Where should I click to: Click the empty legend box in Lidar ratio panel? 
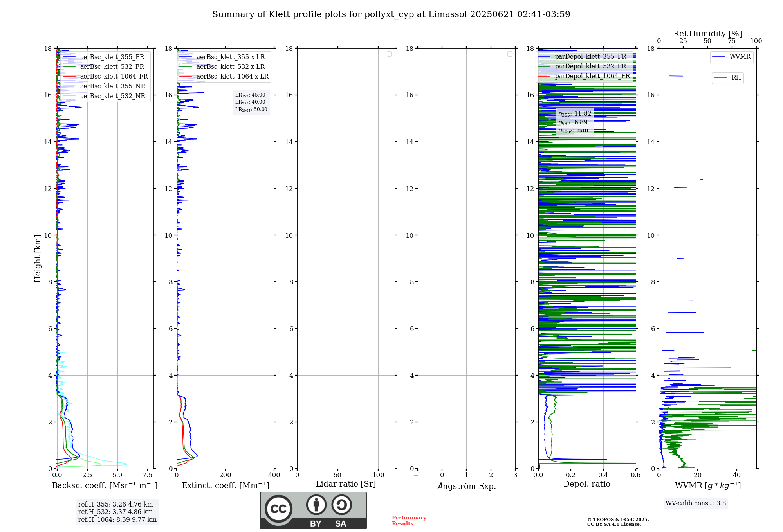click(389, 54)
